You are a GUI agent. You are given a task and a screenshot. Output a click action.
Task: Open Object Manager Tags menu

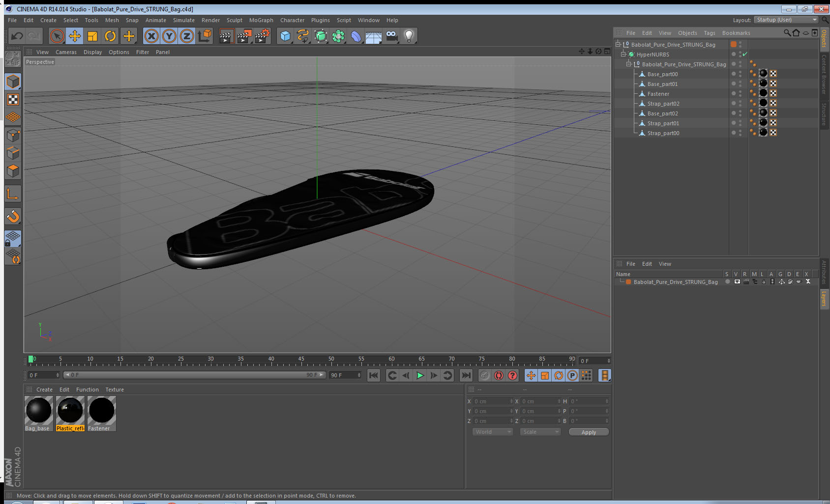pyautogui.click(x=710, y=33)
